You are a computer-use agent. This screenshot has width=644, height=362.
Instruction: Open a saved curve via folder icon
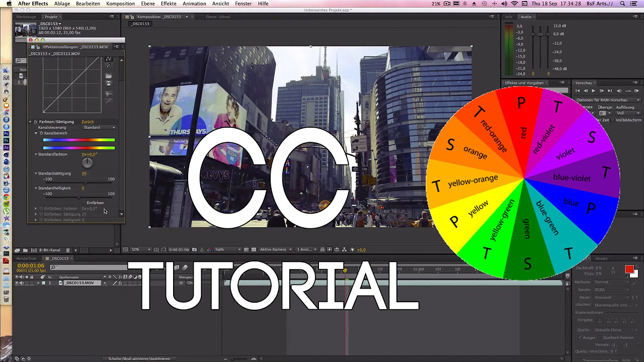[109, 76]
